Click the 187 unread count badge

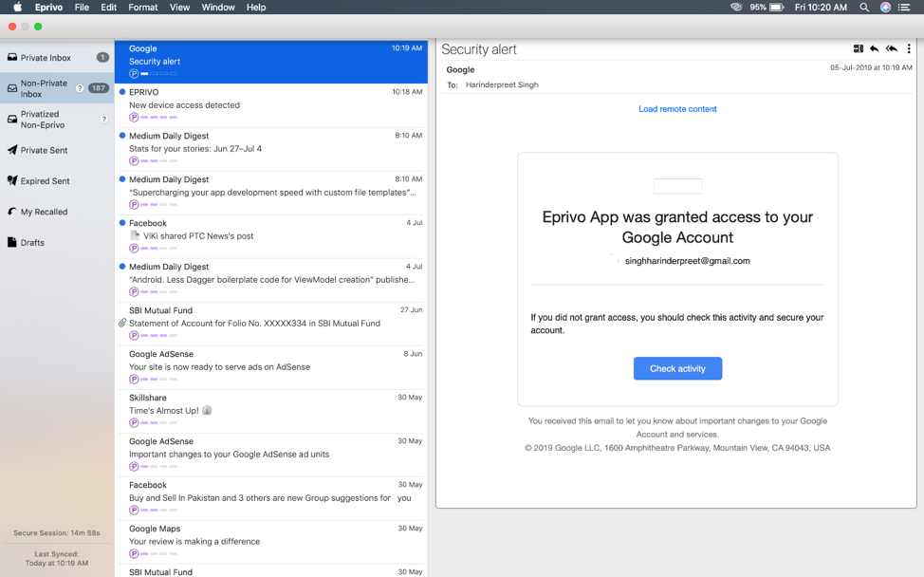[x=98, y=88]
